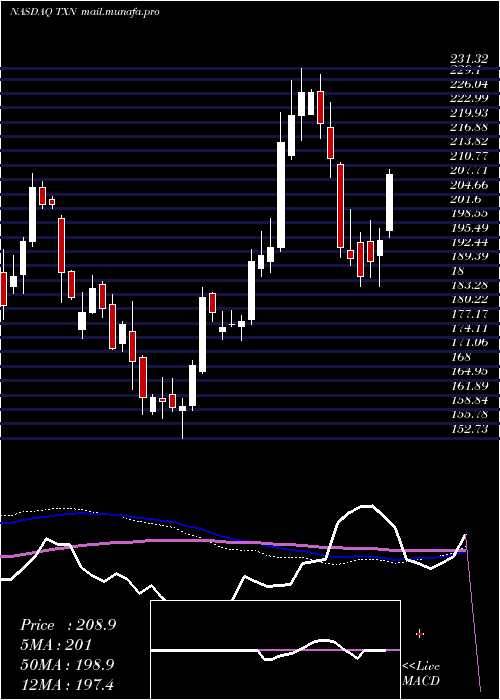Select the 161.89 axis label
Screen dimensions: 500x700
pos(469,385)
